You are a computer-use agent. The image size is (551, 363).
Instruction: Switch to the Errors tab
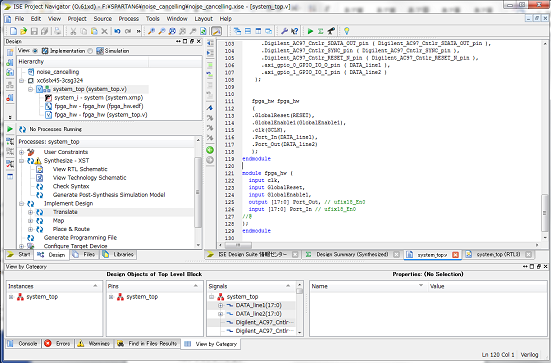pyautogui.click(x=58, y=344)
